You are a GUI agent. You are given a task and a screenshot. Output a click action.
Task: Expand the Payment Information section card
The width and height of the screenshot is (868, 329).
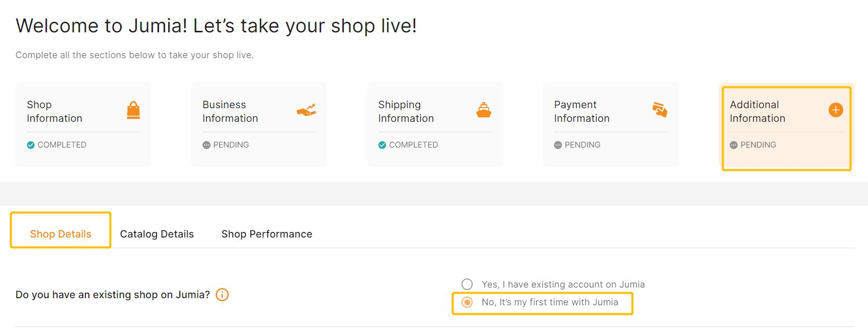pos(610,124)
